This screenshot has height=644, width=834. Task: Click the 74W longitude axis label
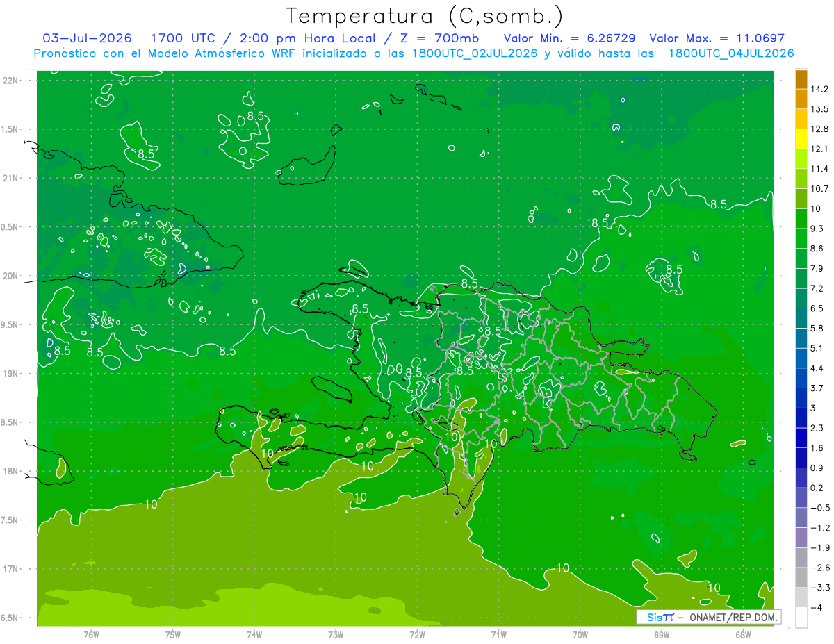point(254,635)
